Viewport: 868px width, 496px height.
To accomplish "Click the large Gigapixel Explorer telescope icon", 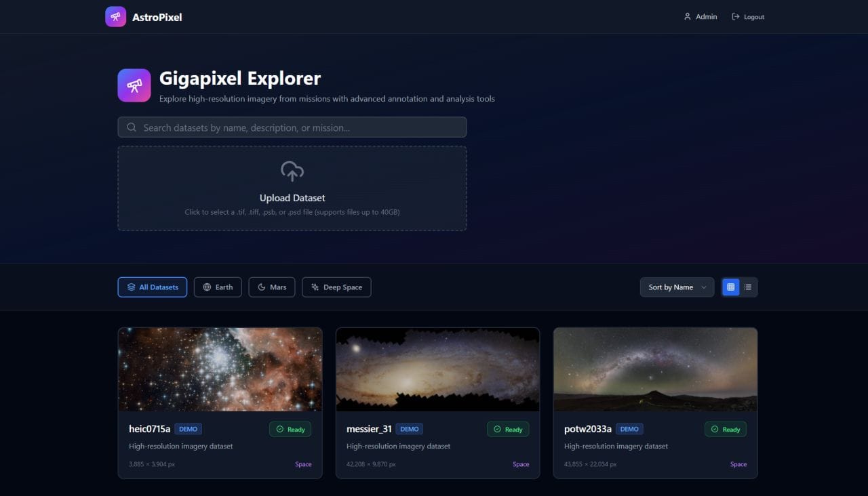I will pyautogui.click(x=134, y=85).
